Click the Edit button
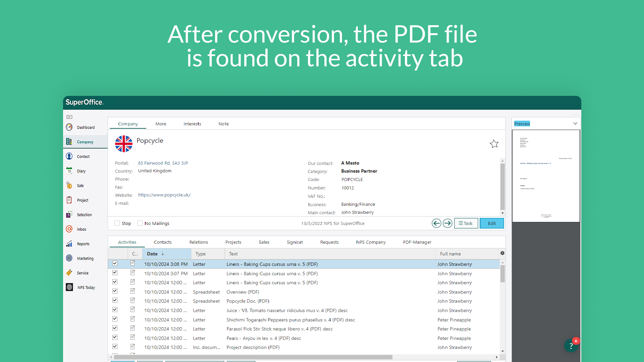 [x=492, y=223]
